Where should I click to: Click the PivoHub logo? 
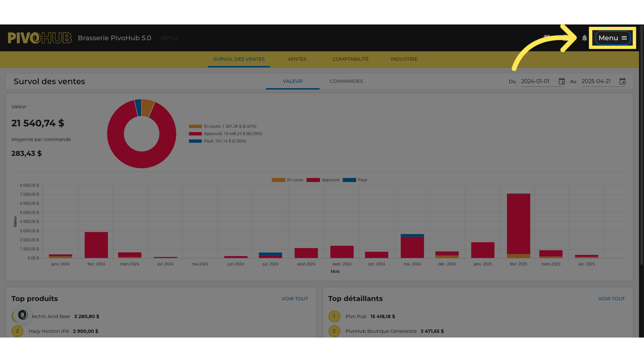[40, 38]
